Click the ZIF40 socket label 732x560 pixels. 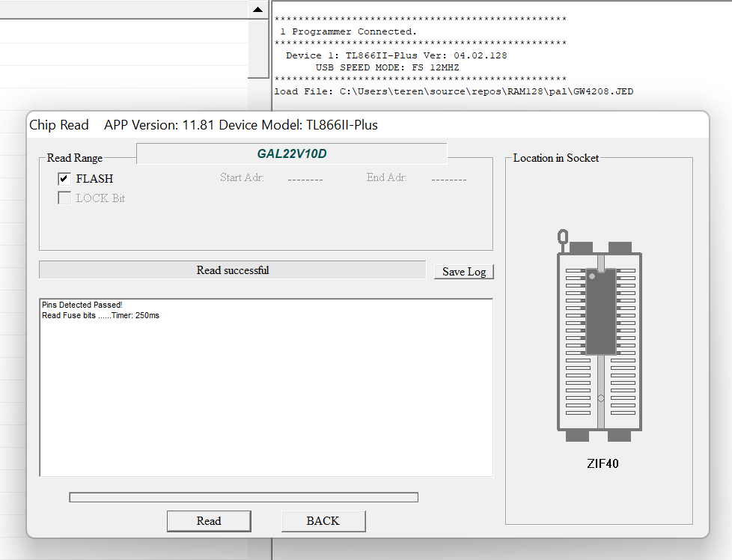602,463
